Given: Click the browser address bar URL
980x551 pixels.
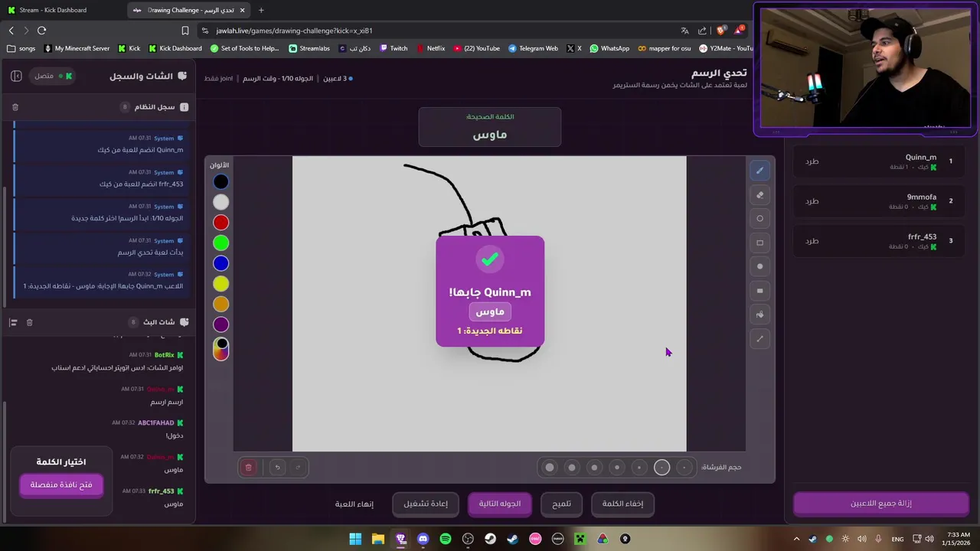Looking at the screenshot, I should pyautogui.click(x=294, y=31).
